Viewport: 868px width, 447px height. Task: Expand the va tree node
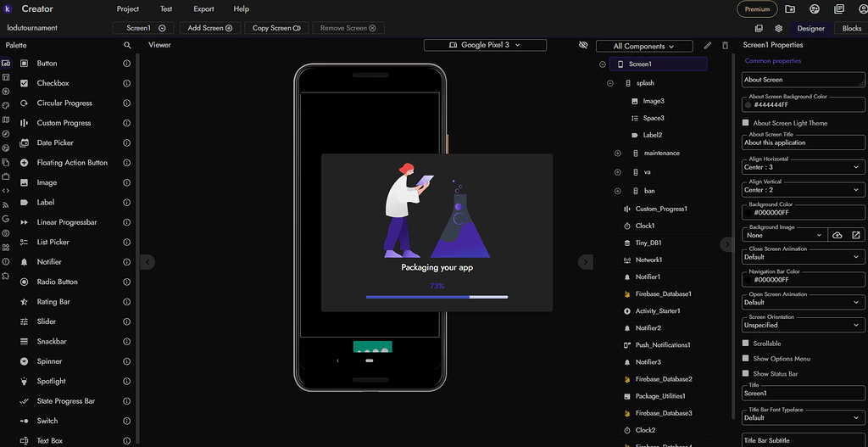tap(618, 172)
